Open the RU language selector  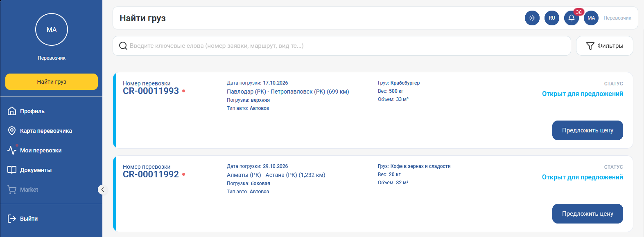[x=552, y=18]
